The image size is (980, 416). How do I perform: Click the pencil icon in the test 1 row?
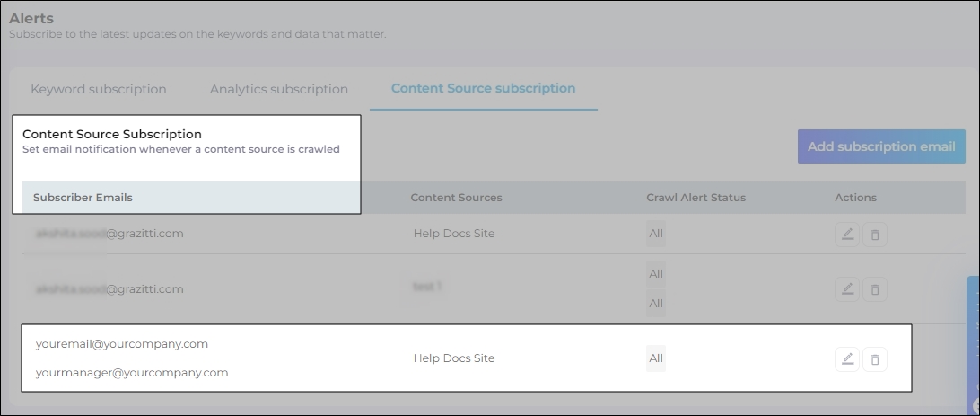[846, 288]
